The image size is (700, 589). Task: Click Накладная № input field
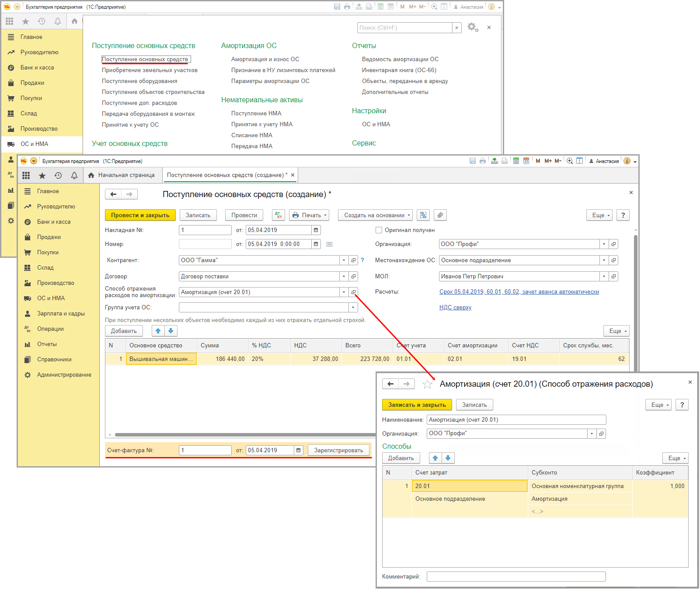click(x=205, y=230)
